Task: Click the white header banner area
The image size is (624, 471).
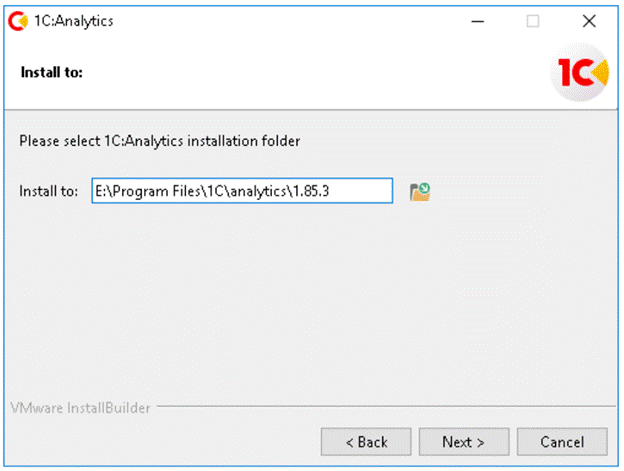Action: [x=300, y=73]
